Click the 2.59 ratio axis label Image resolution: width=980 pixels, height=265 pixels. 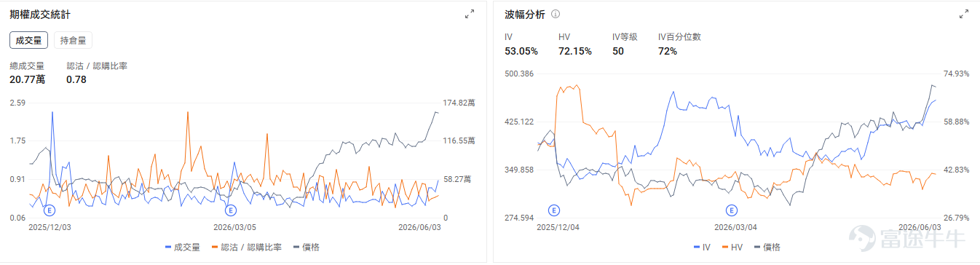point(17,103)
